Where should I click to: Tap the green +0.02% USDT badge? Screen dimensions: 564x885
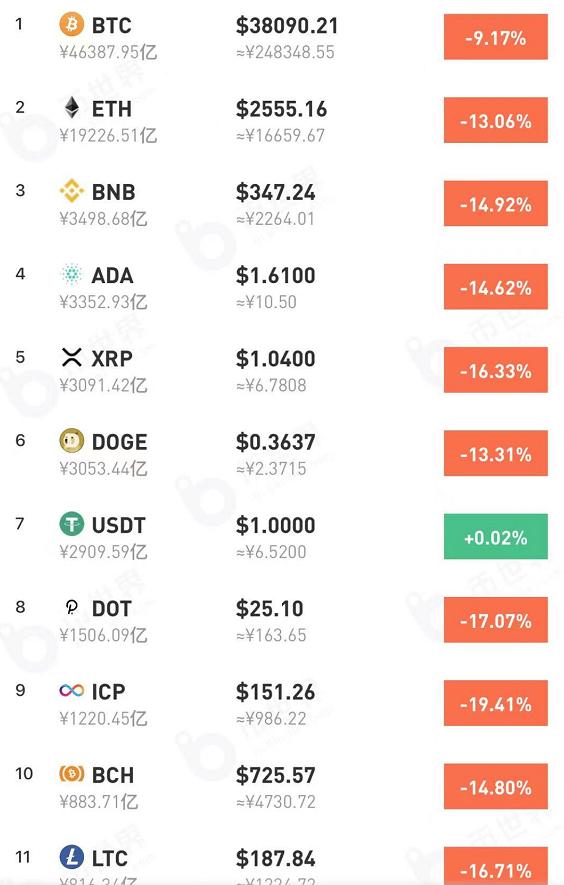[496, 537]
